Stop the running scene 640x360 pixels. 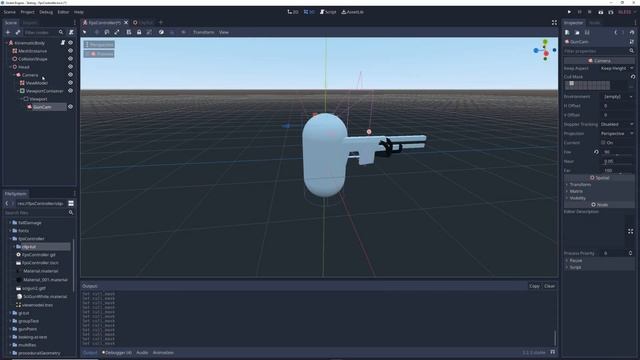590,12
